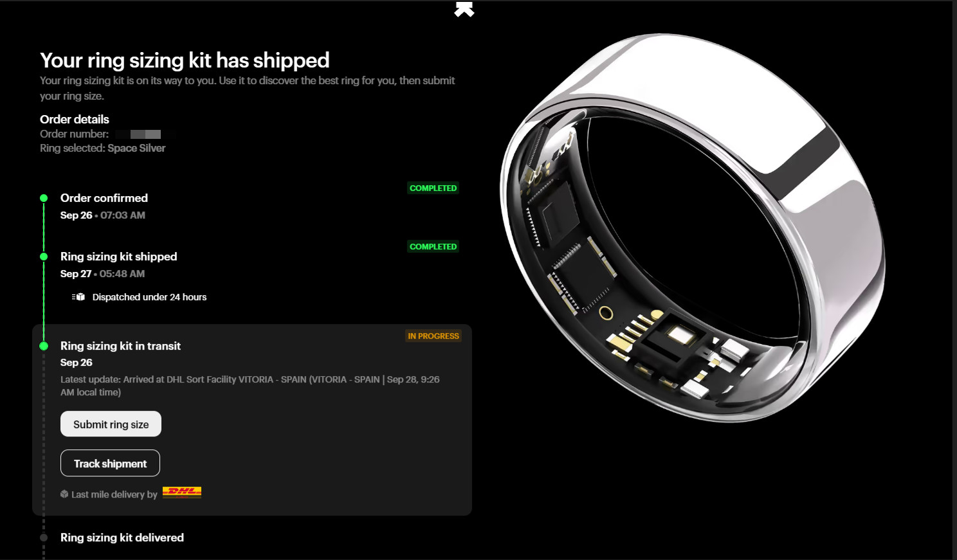Image resolution: width=957 pixels, height=560 pixels.
Task: Click the package icon beside Last mile delivery
Action: pyautogui.click(x=64, y=494)
